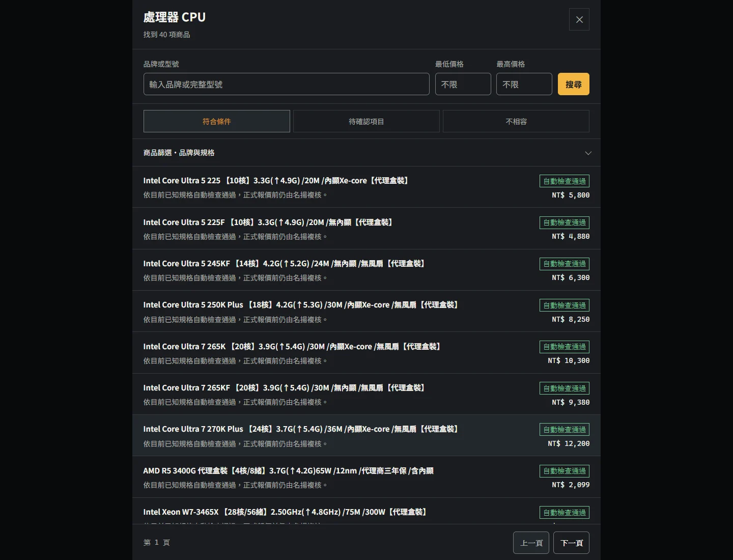Select the 符合條件 tab
Screen dimensions: 733x560
[x=217, y=121]
